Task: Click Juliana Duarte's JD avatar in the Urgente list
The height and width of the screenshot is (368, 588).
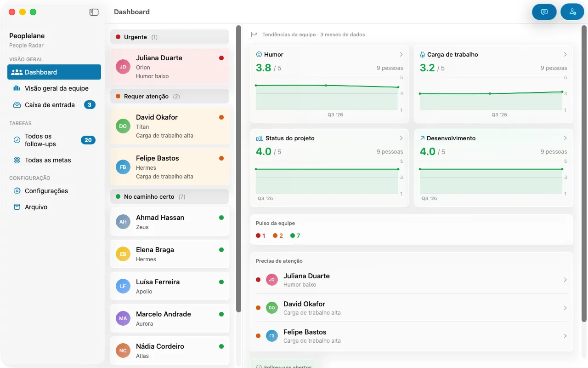Action: [x=123, y=67]
